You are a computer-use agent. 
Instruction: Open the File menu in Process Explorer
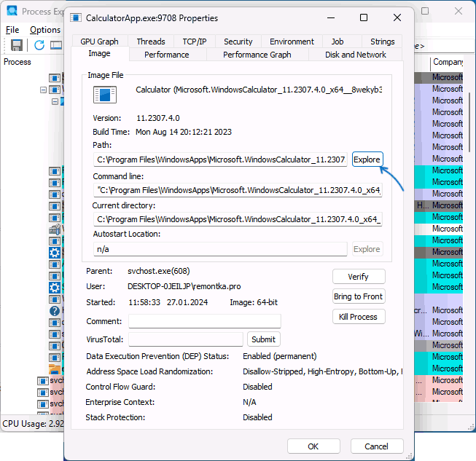(12, 30)
